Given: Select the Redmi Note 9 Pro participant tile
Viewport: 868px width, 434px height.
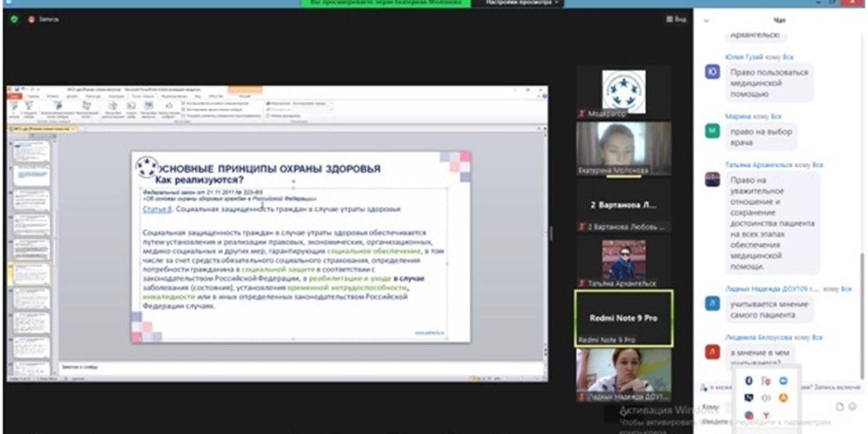Looking at the screenshot, I should [x=623, y=318].
